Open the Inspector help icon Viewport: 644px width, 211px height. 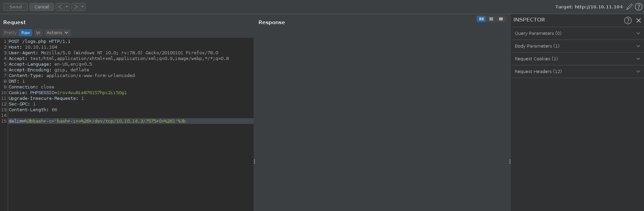point(628,20)
